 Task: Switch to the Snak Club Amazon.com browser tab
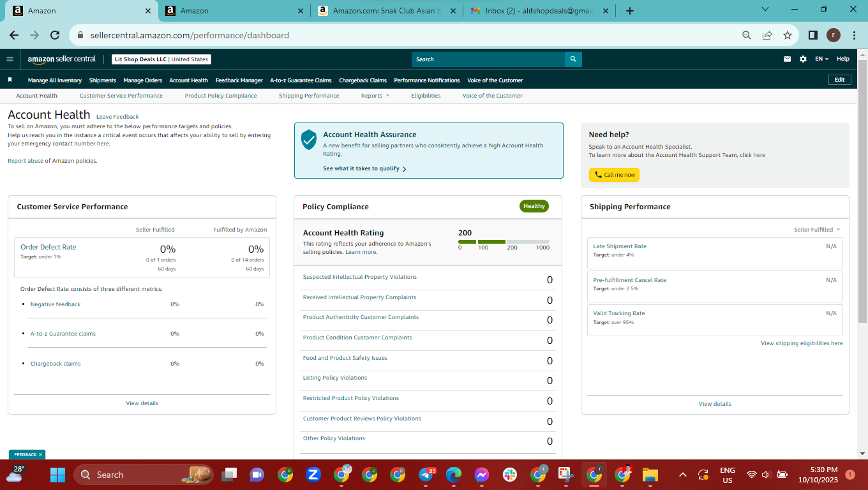388,11
